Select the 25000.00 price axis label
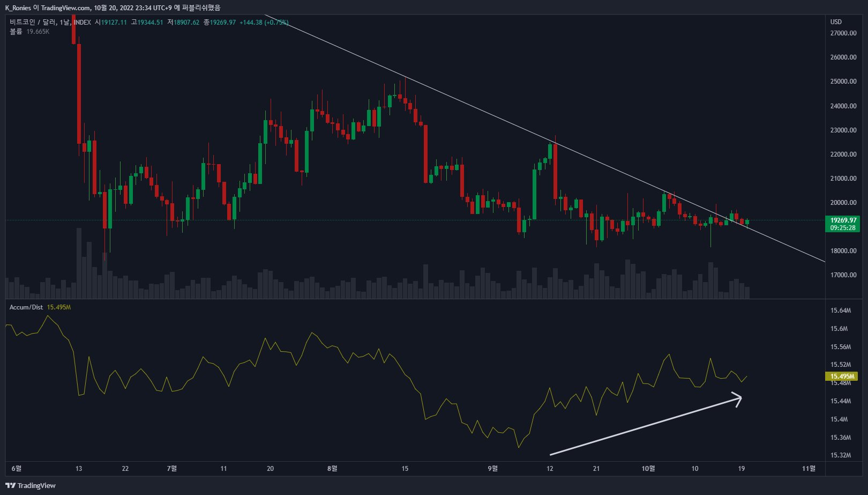Image resolution: width=868 pixels, height=495 pixels. 843,82
